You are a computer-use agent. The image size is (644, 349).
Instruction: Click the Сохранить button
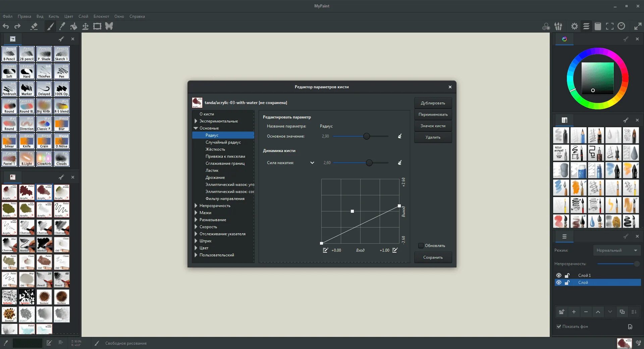pos(433,257)
